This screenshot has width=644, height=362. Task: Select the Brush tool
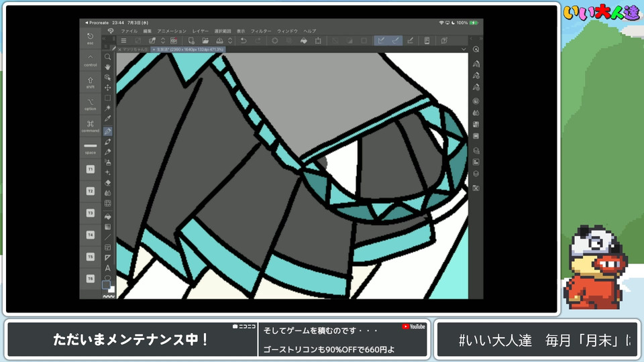(x=107, y=152)
